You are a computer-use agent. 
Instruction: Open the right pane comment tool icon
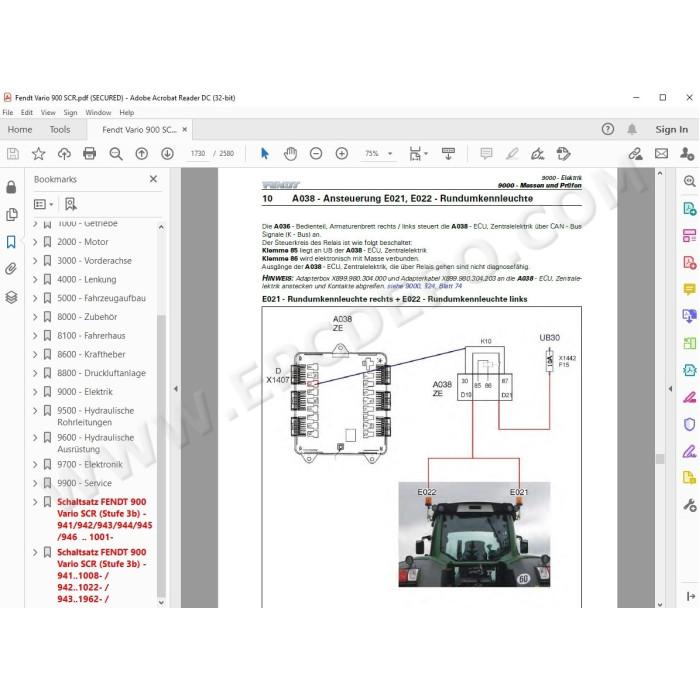click(x=690, y=289)
